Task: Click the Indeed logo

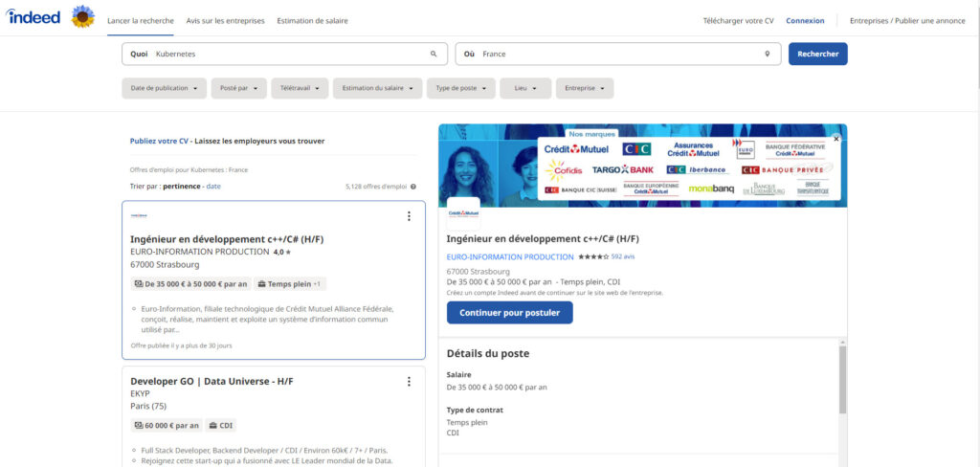Action: [34, 17]
